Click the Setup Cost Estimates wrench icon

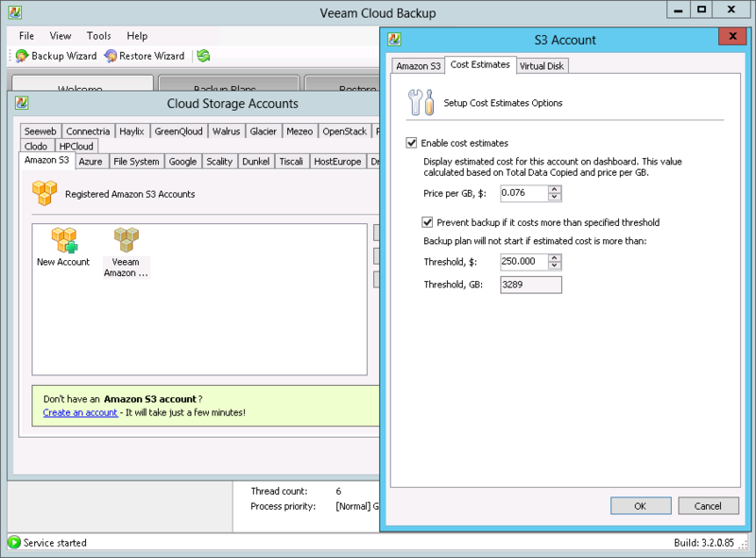(x=419, y=100)
